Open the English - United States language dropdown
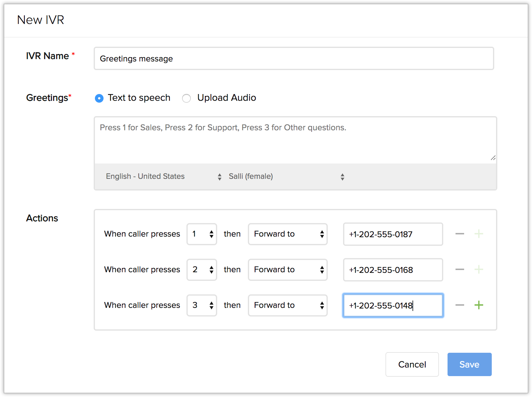The image size is (532, 397). 163,176
